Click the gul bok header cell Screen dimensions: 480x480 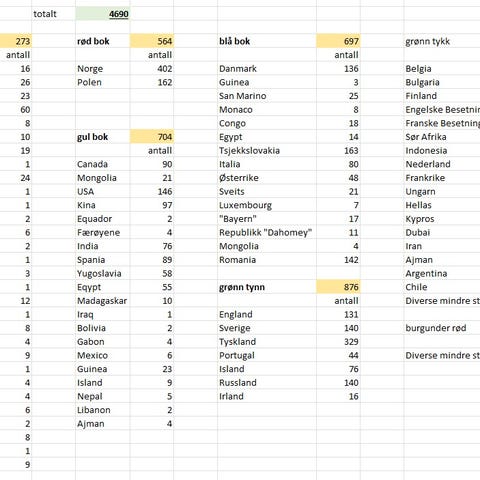(103, 137)
